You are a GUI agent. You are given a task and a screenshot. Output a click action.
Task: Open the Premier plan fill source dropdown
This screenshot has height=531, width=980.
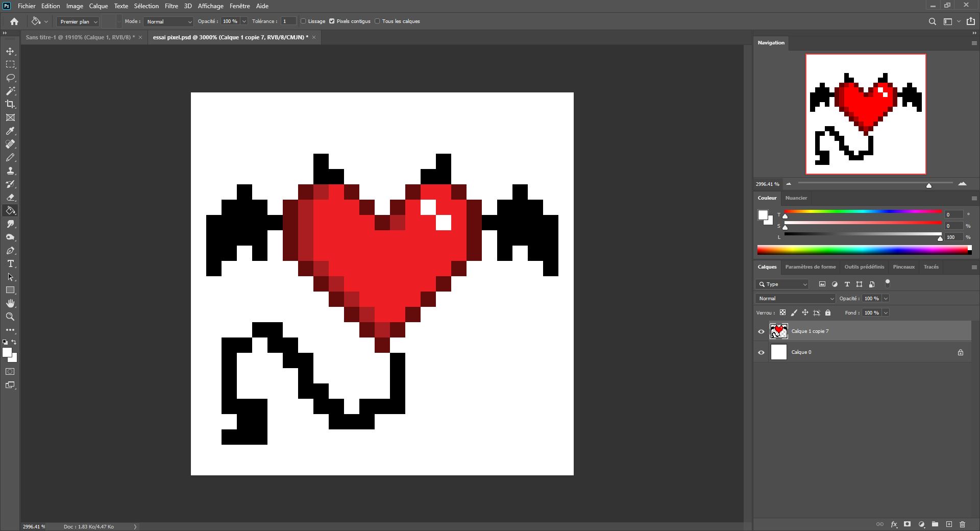pyautogui.click(x=78, y=21)
